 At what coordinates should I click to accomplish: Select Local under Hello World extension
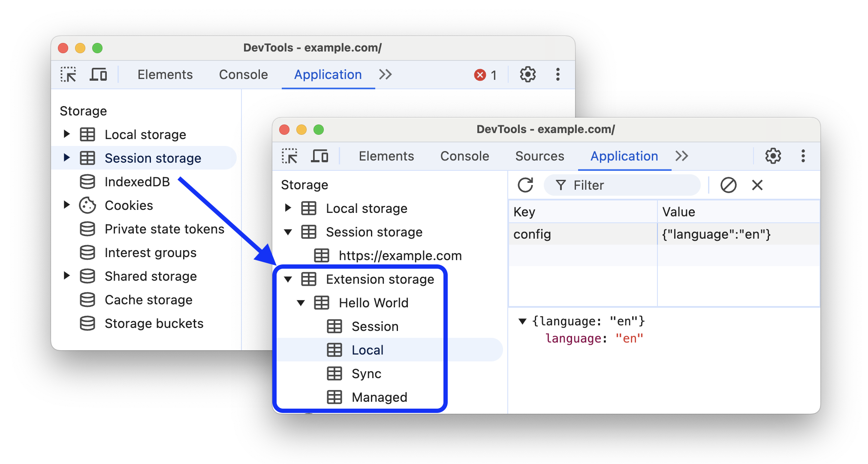click(366, 351)
